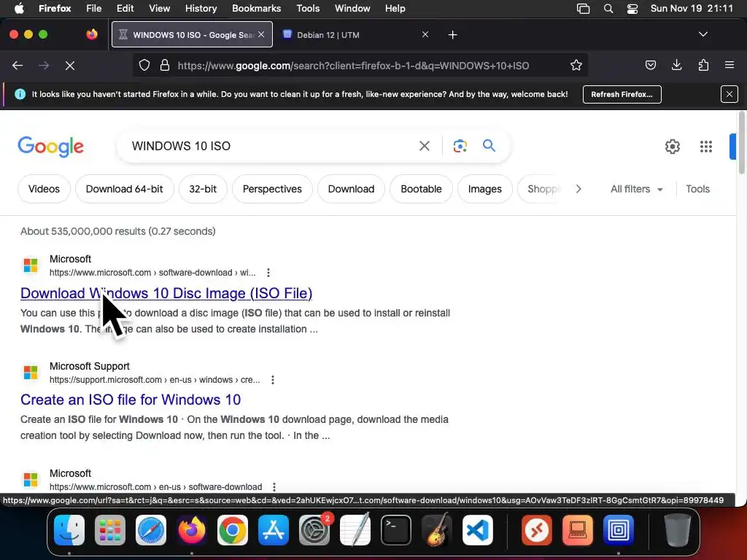Launch Google Chrome from the dock
Viewport: 747px width, 560px height.
click(x=233, y=530)
